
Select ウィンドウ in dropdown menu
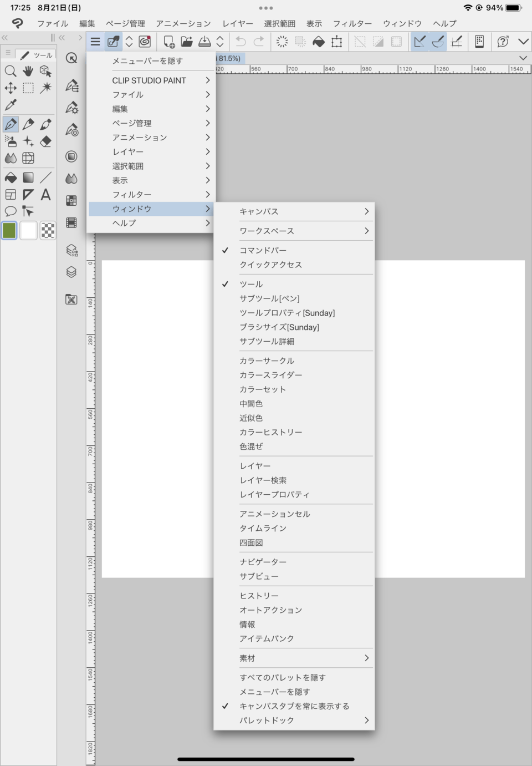coord(151,209)
